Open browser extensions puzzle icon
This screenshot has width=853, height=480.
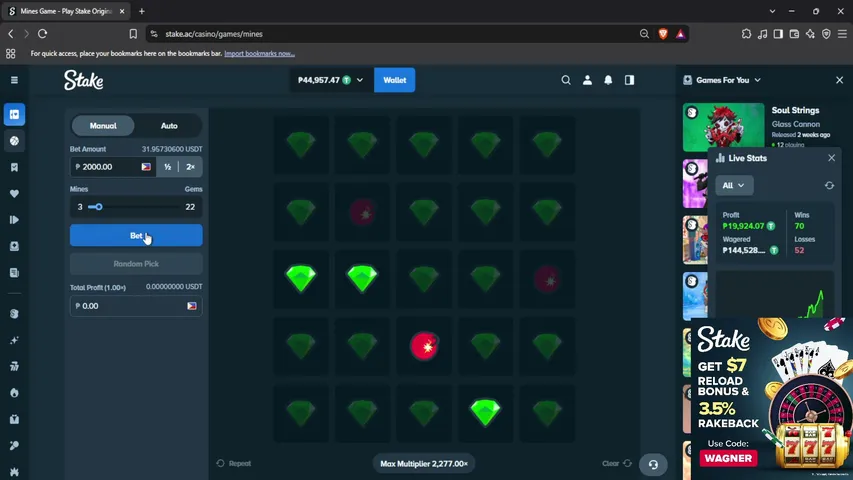746,34
